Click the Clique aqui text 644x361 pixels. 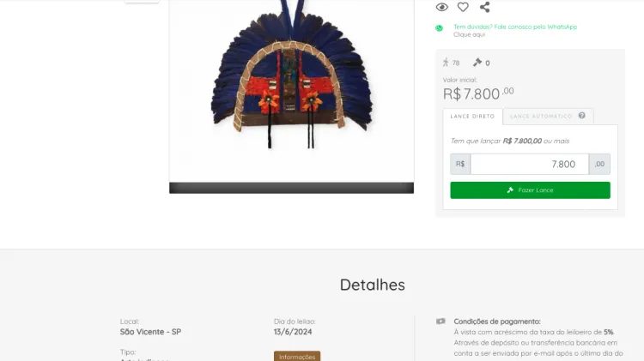pyautogui.click(x=469, y=35)
